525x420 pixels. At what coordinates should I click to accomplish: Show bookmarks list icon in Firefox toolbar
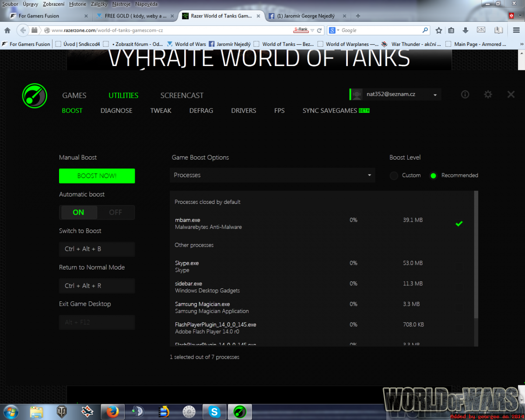click(451, 30)
